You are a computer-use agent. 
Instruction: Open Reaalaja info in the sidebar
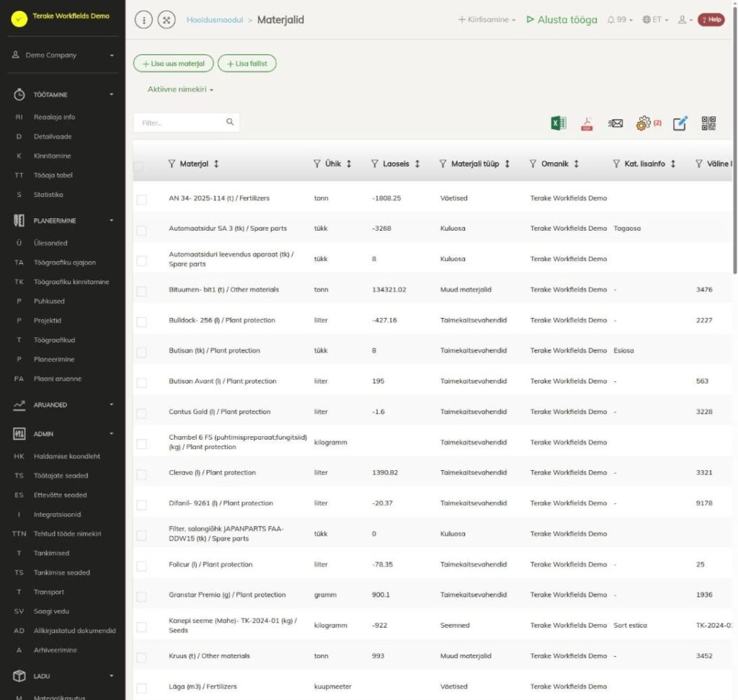54,118
